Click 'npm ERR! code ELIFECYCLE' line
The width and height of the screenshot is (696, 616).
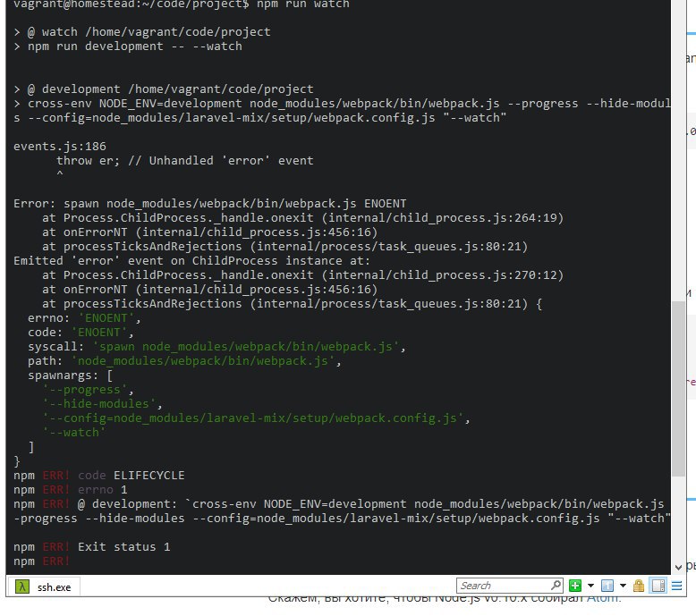click(99, 476)
